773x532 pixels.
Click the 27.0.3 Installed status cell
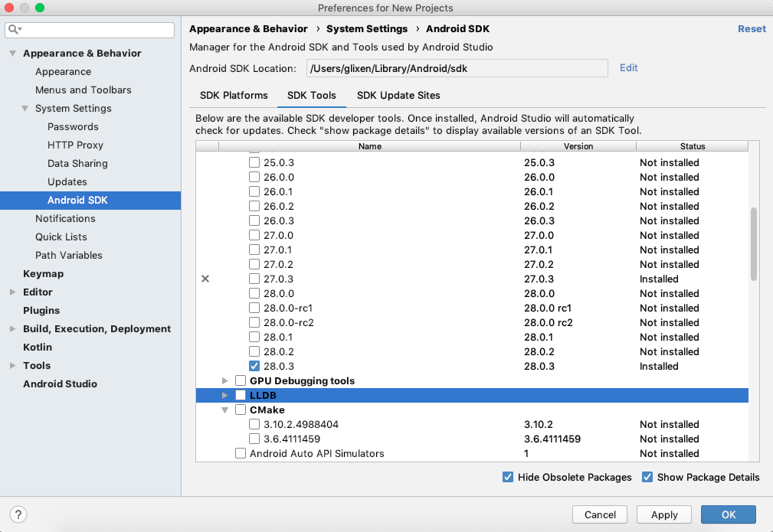point(659,279)
